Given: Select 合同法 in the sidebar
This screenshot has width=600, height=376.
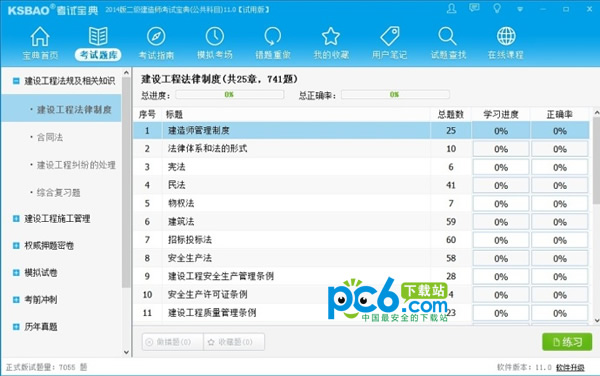Looking at the screenshot, I should (50, 137).
